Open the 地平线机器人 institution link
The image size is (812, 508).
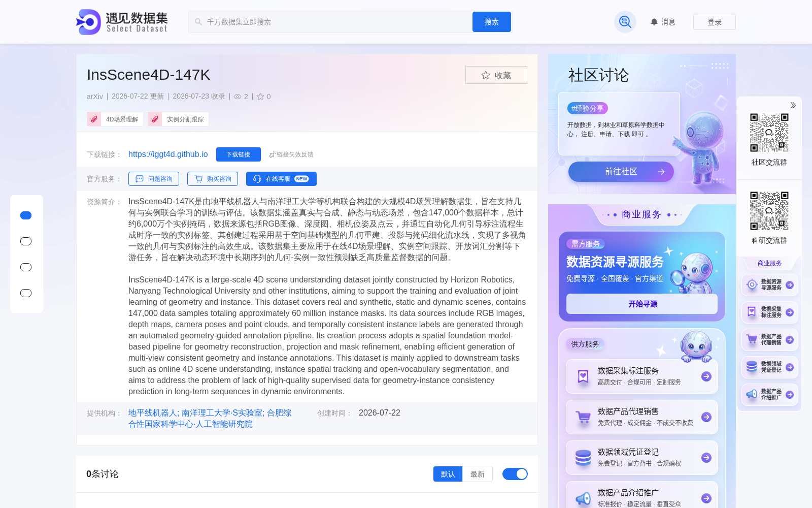153,413
